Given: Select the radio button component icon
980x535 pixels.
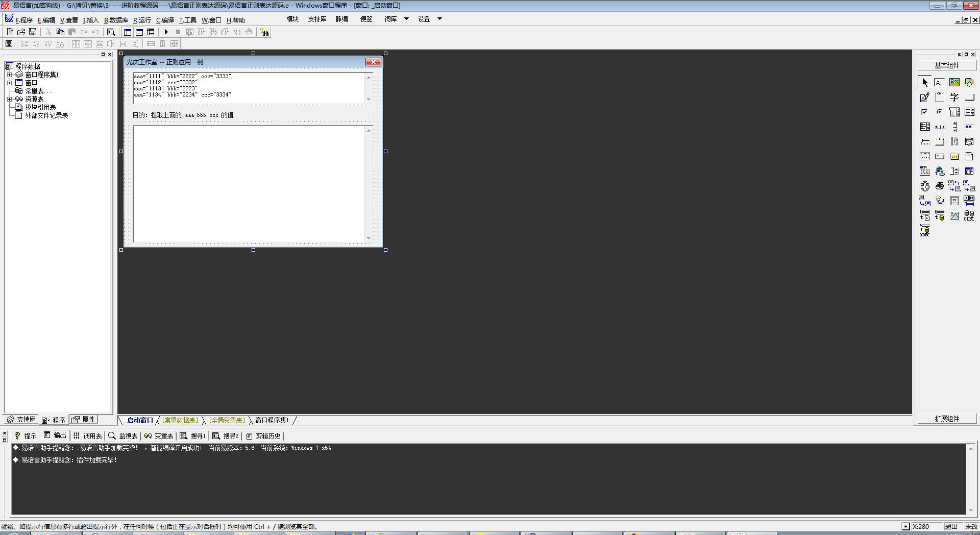Looking at the screenshot, I should point(940,112).
